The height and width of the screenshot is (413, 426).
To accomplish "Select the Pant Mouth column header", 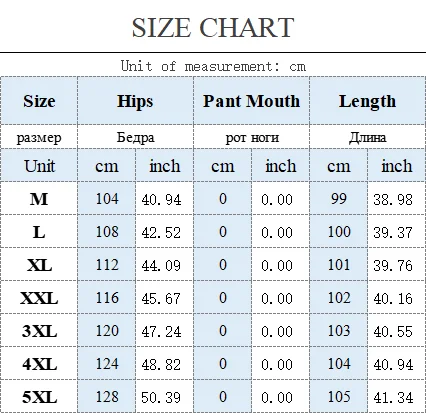I will 251,101.
